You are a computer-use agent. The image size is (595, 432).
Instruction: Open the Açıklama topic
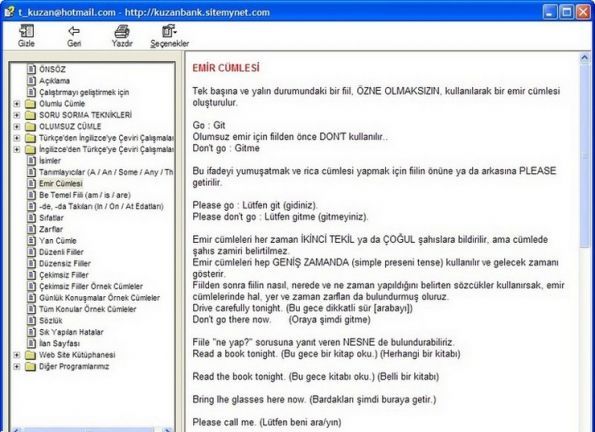54,80
